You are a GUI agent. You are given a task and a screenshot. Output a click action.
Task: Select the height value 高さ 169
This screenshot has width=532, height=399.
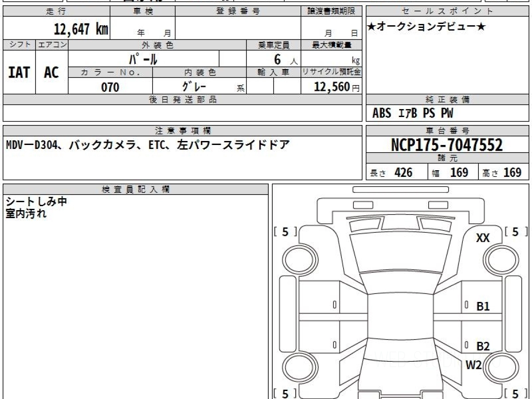[502, 172]
